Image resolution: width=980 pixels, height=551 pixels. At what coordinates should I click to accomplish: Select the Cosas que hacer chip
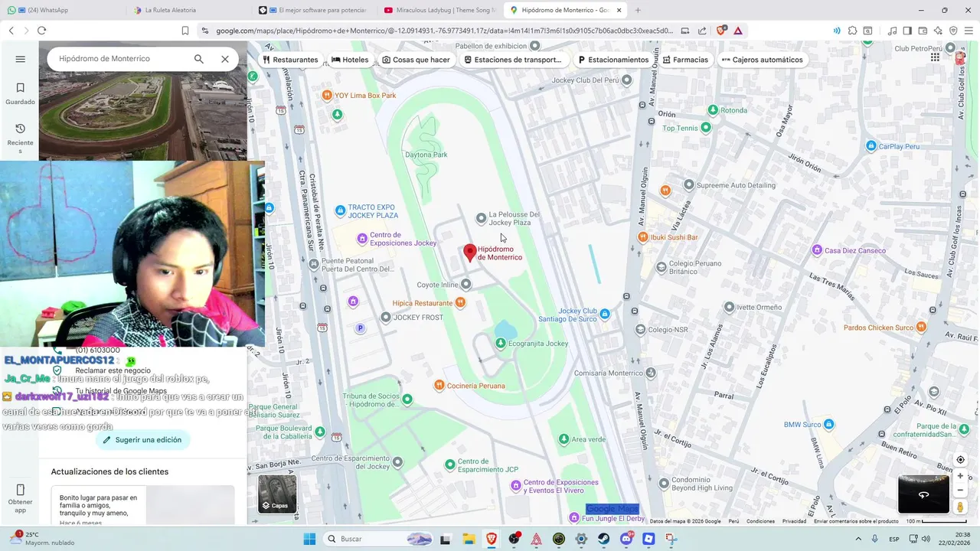pyautogui.click(x=416, y=60)
